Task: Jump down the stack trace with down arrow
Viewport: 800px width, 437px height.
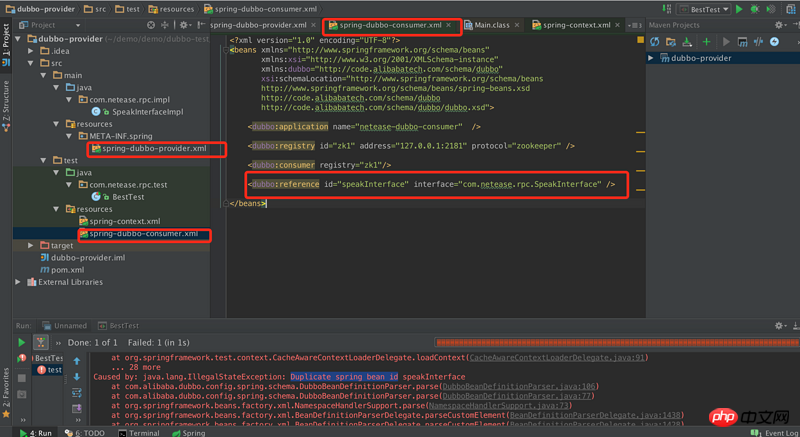Action: point(77,377)
